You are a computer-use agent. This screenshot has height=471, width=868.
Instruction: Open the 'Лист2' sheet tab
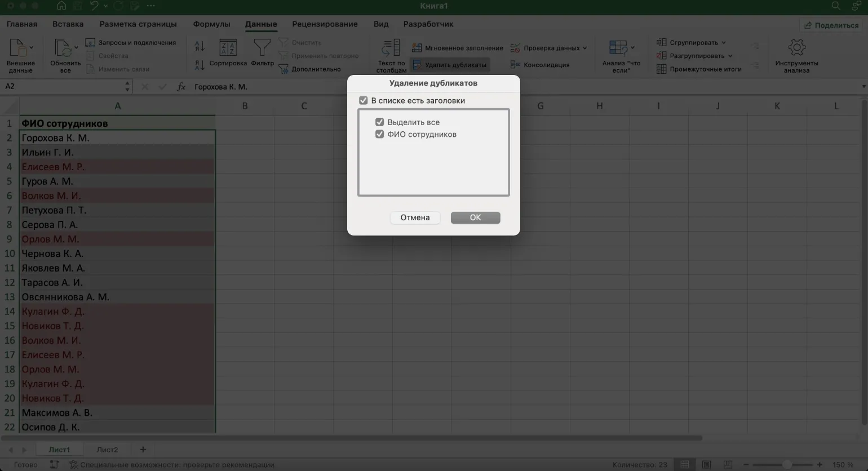[x=107, y=450]
